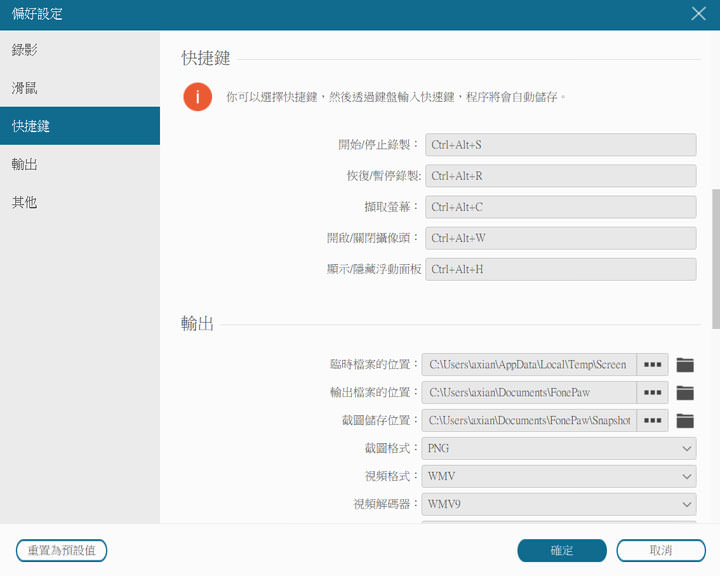Click the 截圖儲存位置 path field
The image size is (720, 576).
pyautogui.click(x=529, y=420)
